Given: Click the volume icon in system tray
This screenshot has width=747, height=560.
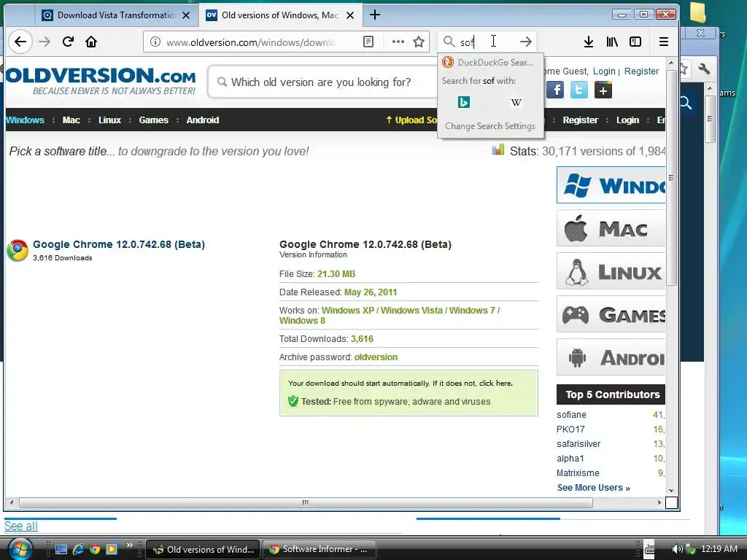Looking at the screenshot, I should (676, 549).
